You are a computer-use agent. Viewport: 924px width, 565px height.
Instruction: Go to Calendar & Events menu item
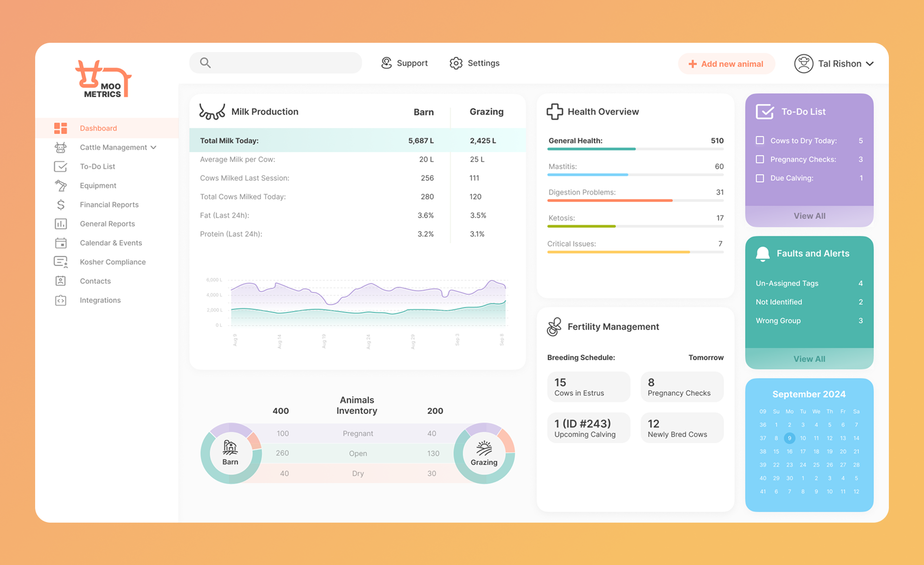point(111,243)
